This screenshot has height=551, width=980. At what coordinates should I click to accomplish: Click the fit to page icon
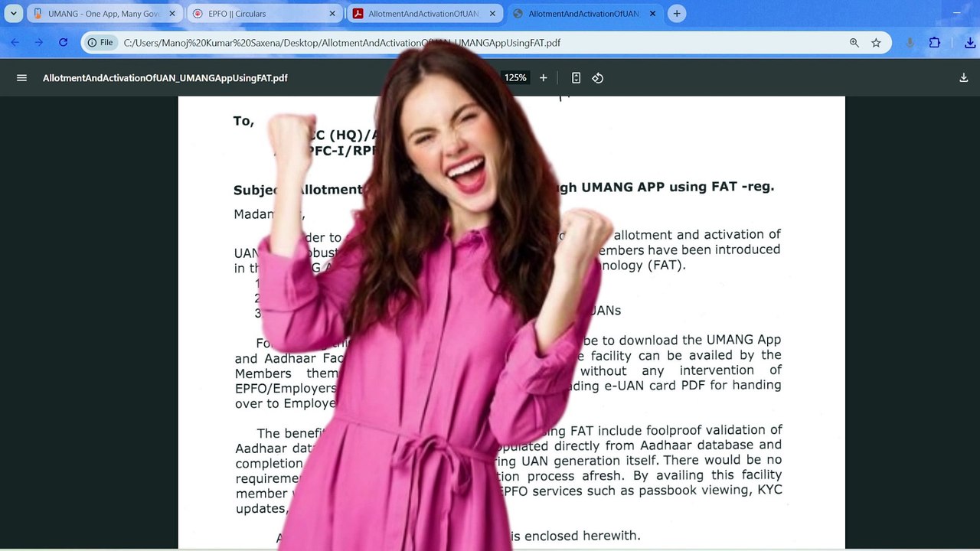click(x=576, y=78)
